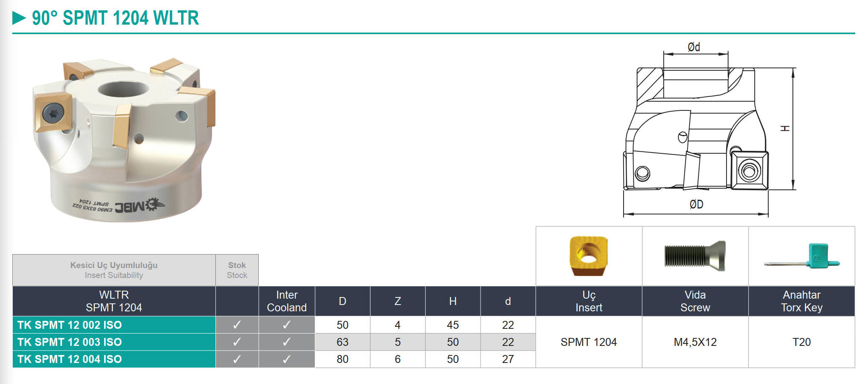Click the M4,5X12 screw value

coord(695,342)
